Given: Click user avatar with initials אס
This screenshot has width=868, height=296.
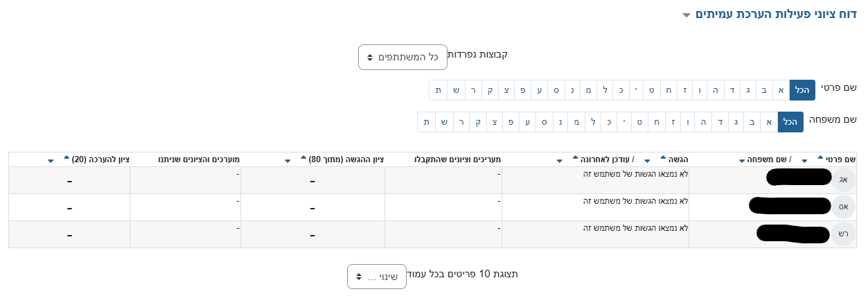Looking at the screenshot, I should click(x=843, y=207).
